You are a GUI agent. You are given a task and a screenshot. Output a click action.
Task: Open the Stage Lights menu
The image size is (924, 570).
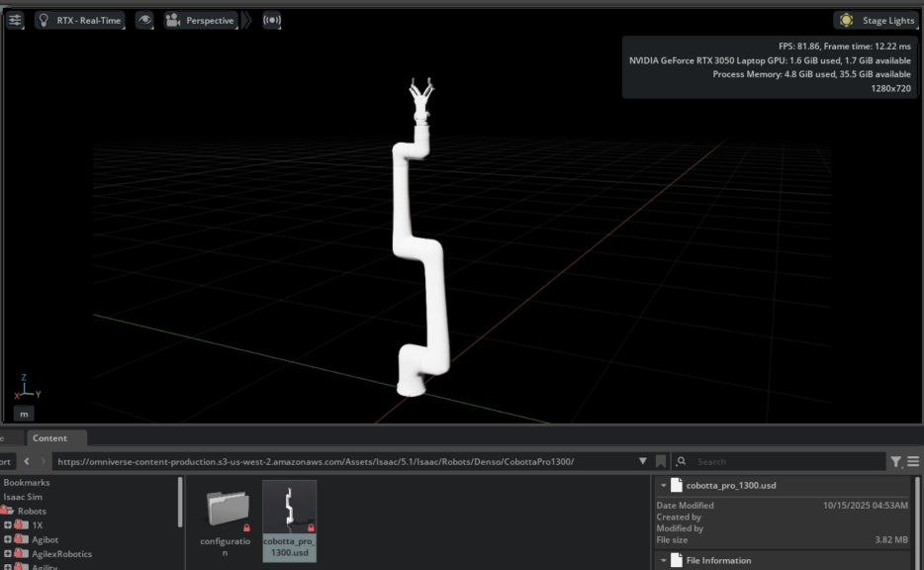tap(877, 20)
